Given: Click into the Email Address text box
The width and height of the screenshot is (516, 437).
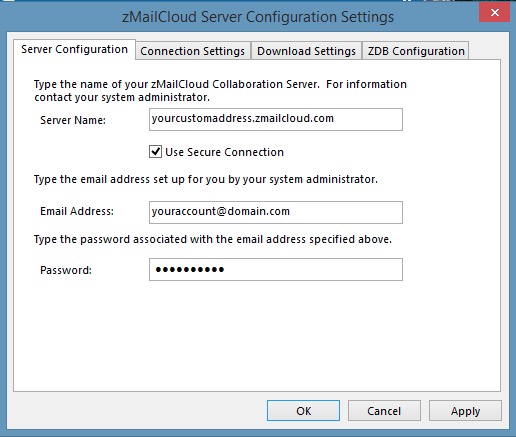Looking at the screenshot, I should click(x=276, y=212).
